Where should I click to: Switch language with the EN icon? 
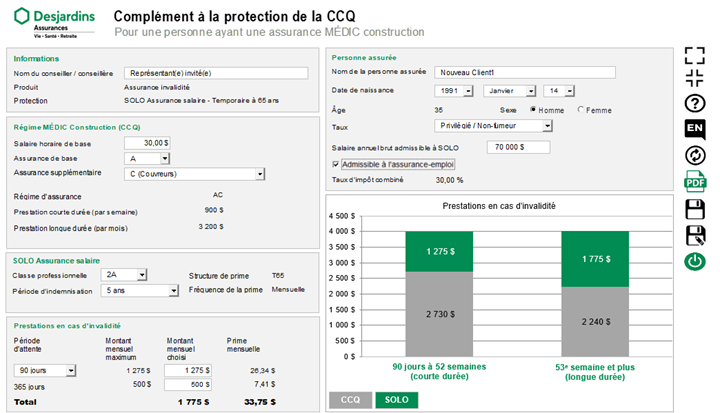[694, 129]
